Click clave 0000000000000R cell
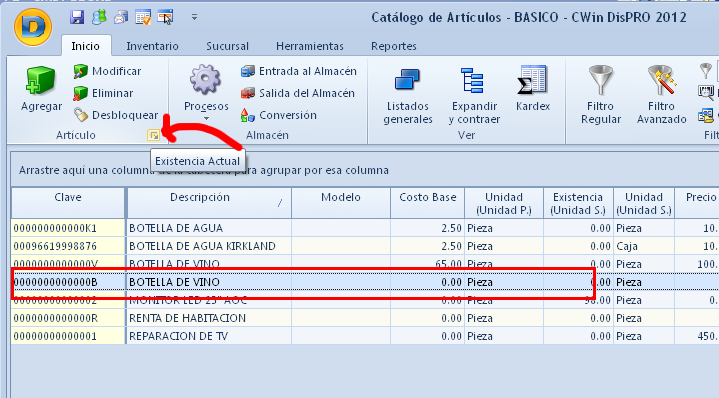 [x=68, y=318]
